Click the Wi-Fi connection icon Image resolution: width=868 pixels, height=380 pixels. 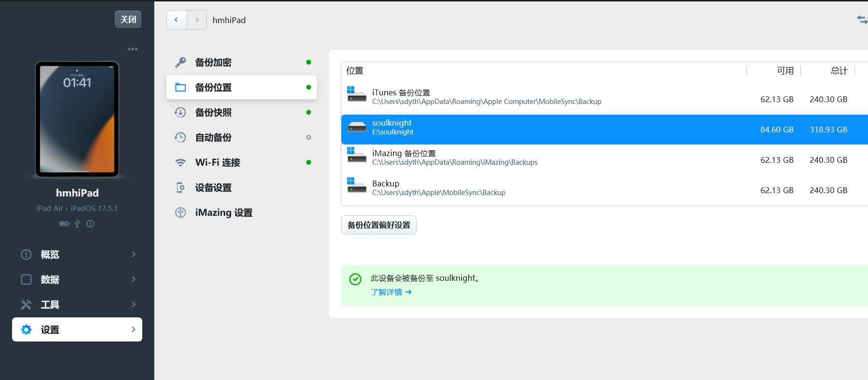click(180, 163)
